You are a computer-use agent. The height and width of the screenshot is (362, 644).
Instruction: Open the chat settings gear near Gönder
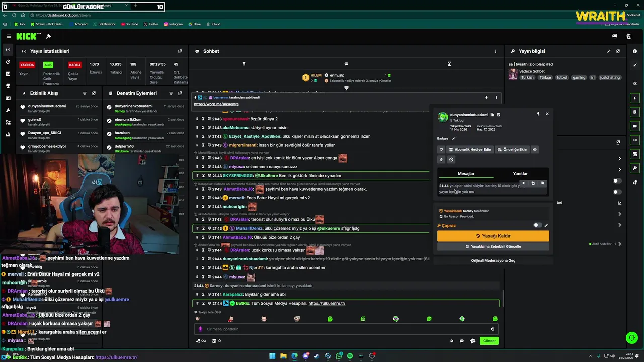(451, 341)
